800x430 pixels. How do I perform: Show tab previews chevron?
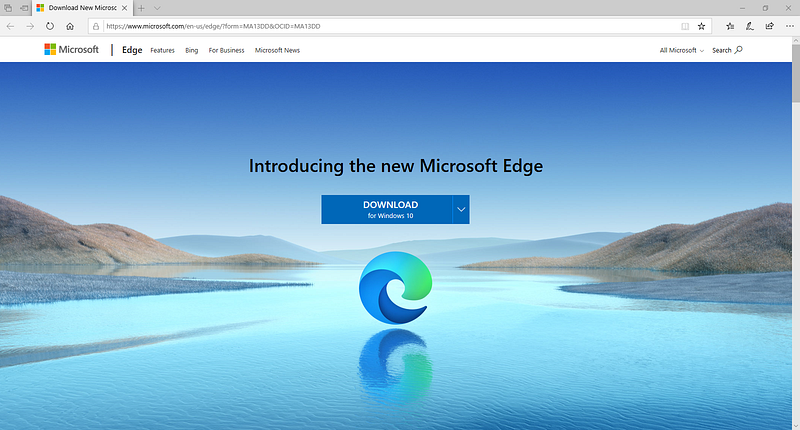click(x=157, y=8)
